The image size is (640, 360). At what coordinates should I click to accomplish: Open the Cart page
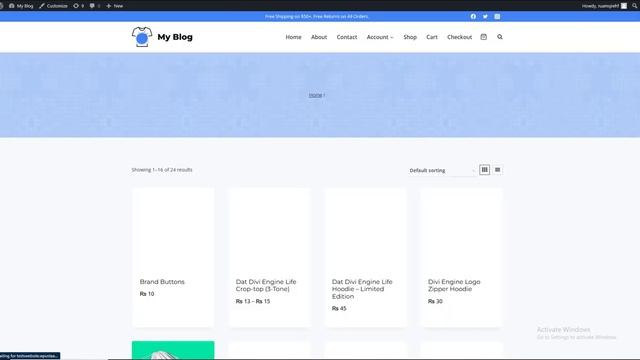coord(432,37)
